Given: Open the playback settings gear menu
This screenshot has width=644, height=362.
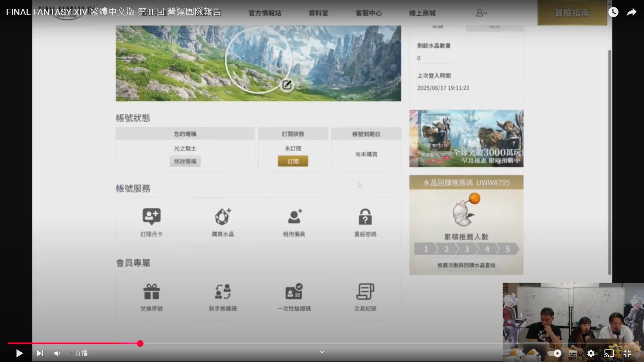Looking at the screenshot, I should tap(591, 353).
